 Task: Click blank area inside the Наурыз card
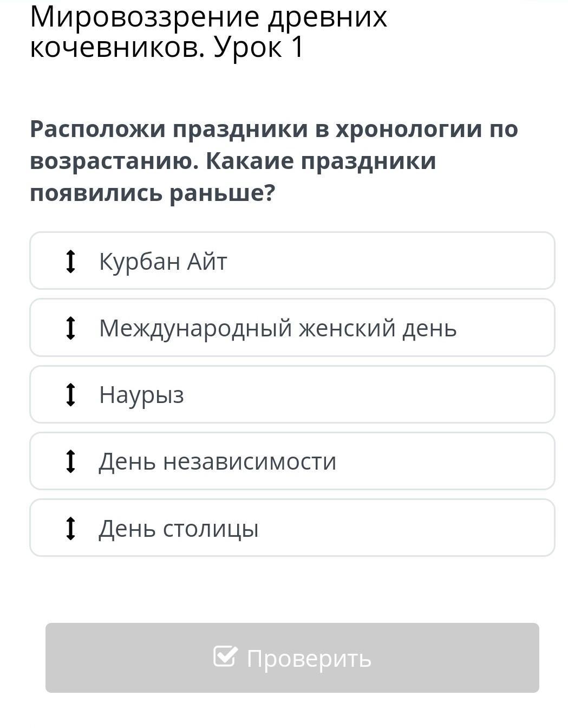368,395
